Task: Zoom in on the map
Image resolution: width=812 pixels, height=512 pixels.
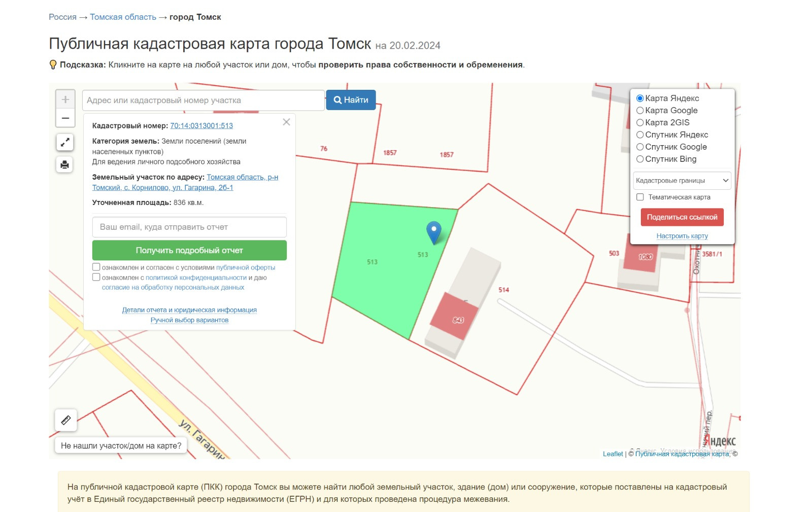Action: (65, 99)
